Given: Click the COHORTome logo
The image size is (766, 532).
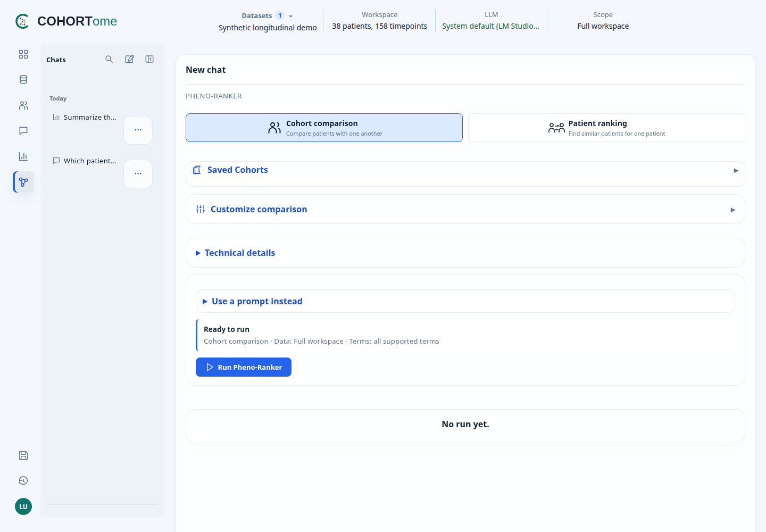Looking at the screenshot, I should [66, 21].
